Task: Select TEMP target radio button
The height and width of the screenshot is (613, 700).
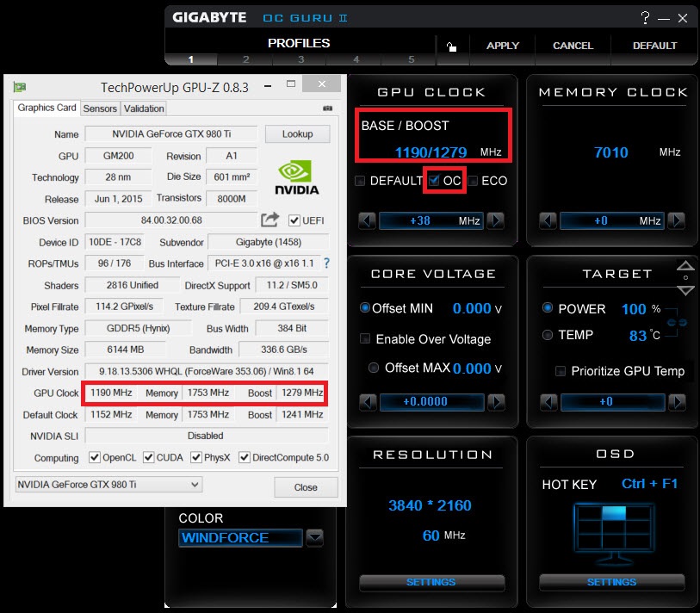Action: pos(548,335)
